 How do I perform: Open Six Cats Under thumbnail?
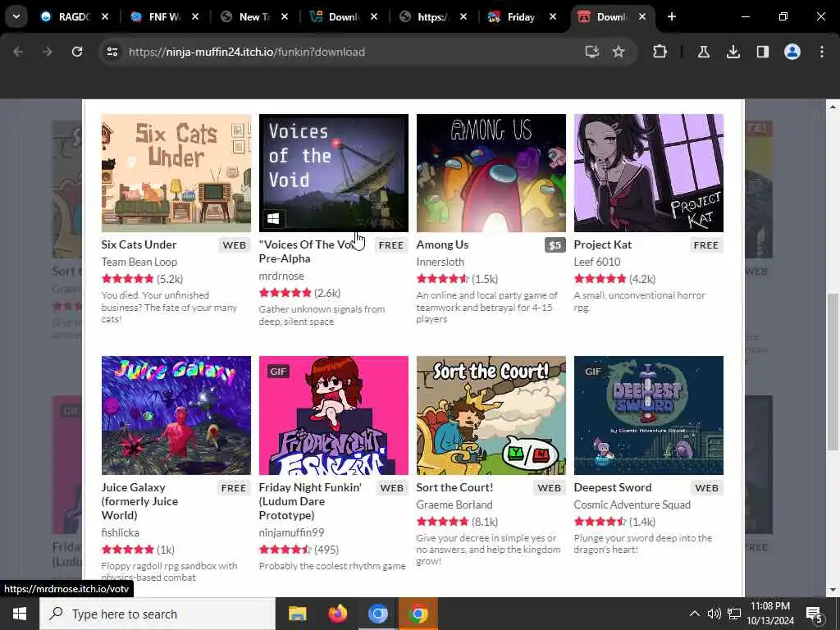(176, 172)
